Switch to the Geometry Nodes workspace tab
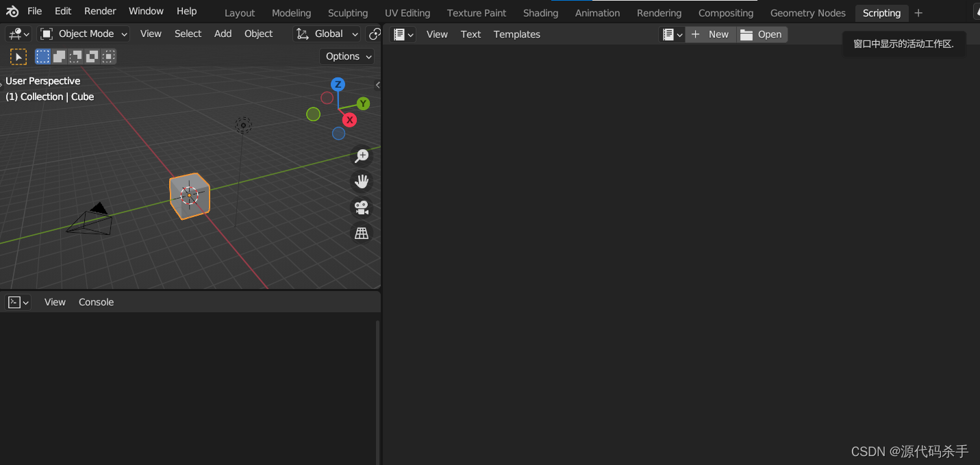Screen dimensions: 980x465 click(807, 13)
